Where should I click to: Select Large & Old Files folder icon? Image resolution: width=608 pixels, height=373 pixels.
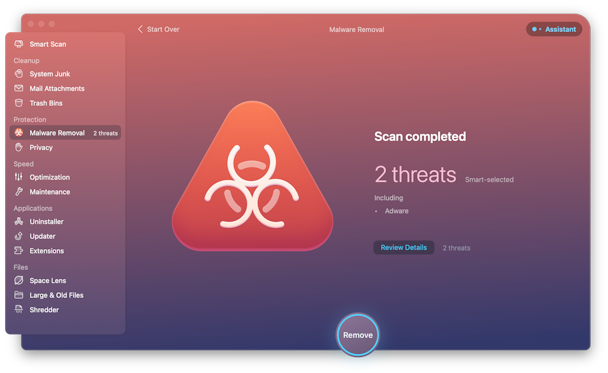pos(19,295)
